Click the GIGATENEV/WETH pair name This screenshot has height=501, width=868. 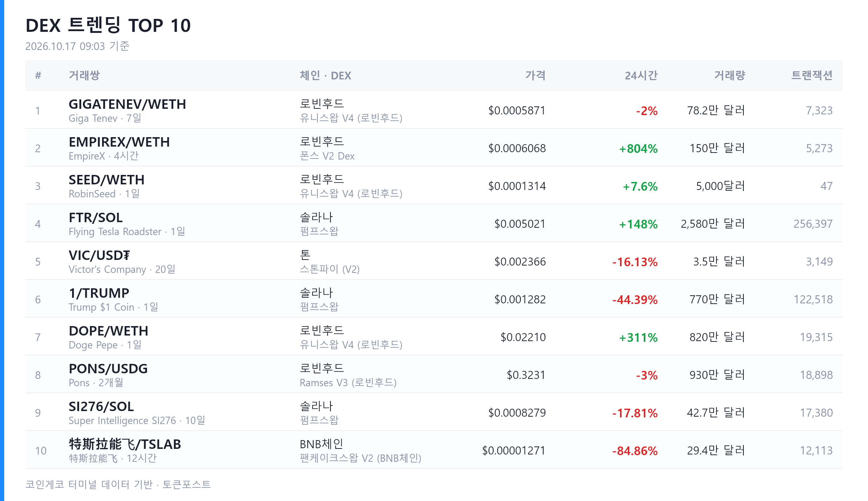click(127, 104)
